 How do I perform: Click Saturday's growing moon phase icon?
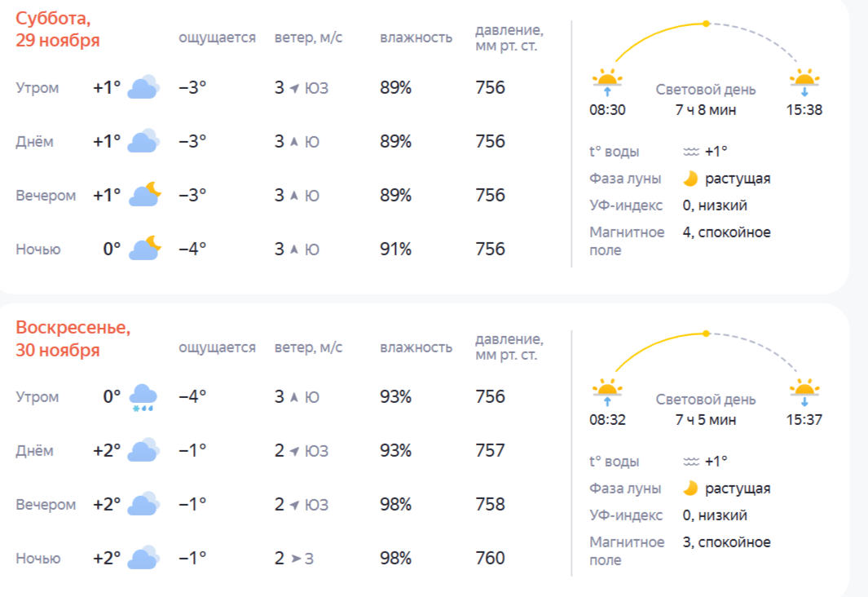690,179
